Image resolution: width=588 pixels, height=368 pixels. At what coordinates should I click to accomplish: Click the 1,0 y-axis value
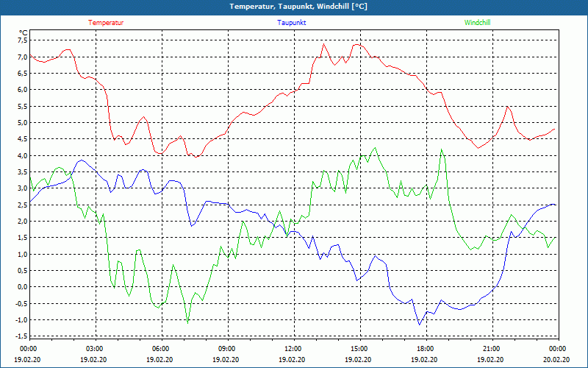tap(23, 254)
